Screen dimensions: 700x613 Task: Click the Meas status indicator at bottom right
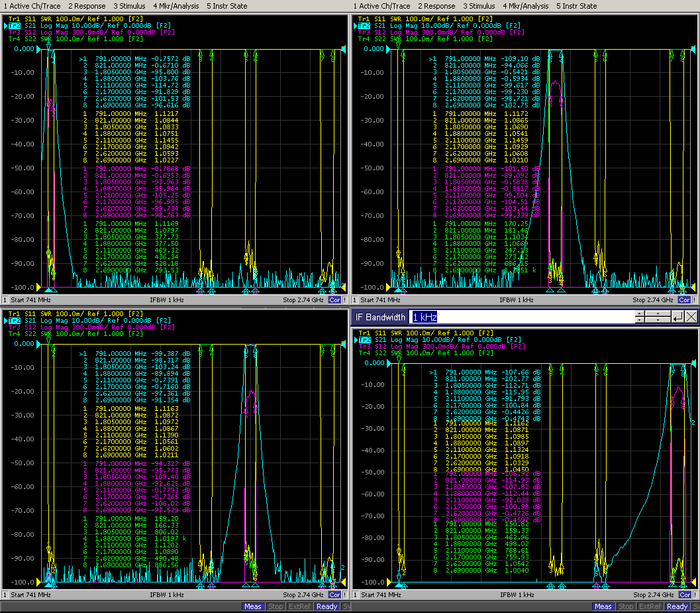(x=603, y=606)
